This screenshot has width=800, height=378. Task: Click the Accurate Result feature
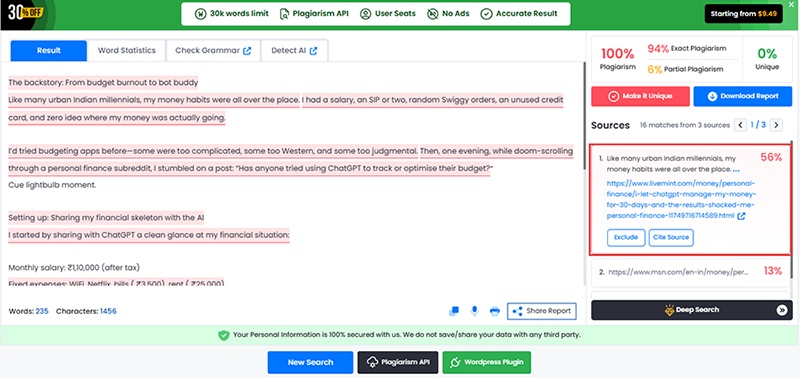[x=519, y=14]
